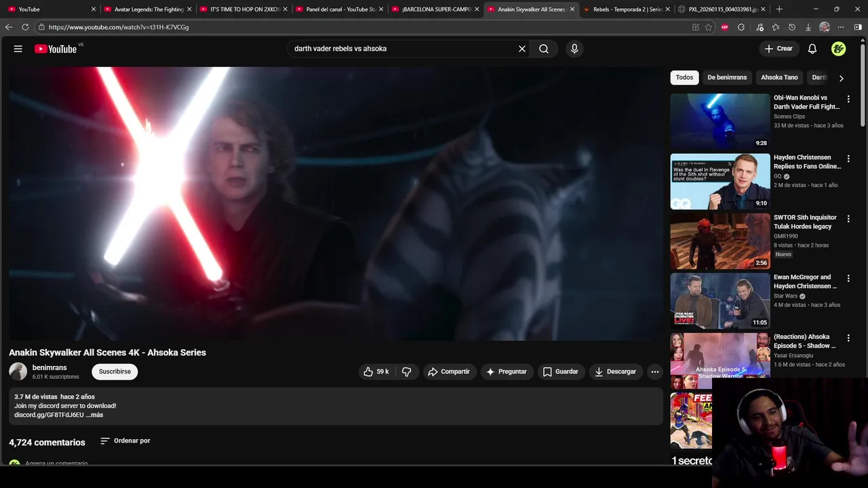Go to the YouTube home logo
The width and height of the screenshot is (868, 488).
[x=56, y=49]
